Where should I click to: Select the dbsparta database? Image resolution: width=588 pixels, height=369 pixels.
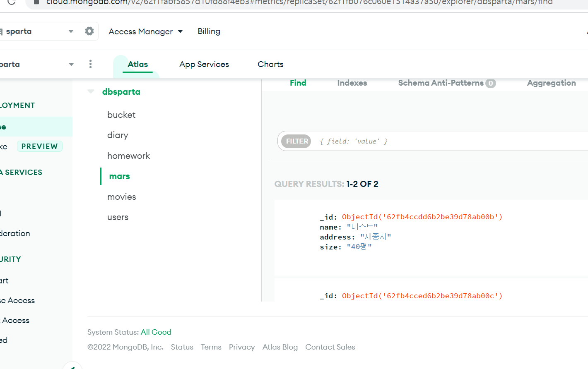(121, 92)
